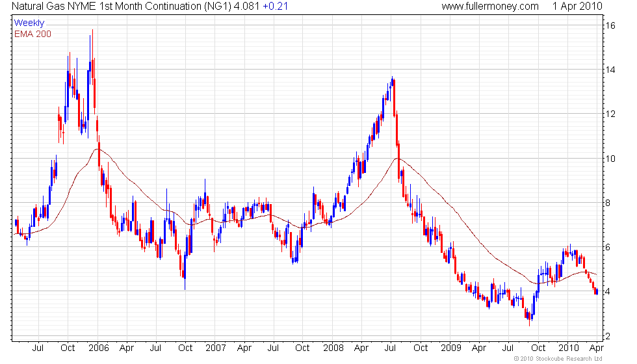Screen dimensions: 637x364
Task: Click the 'EMA 200' legend label
Action: click(x=33, y=34)
